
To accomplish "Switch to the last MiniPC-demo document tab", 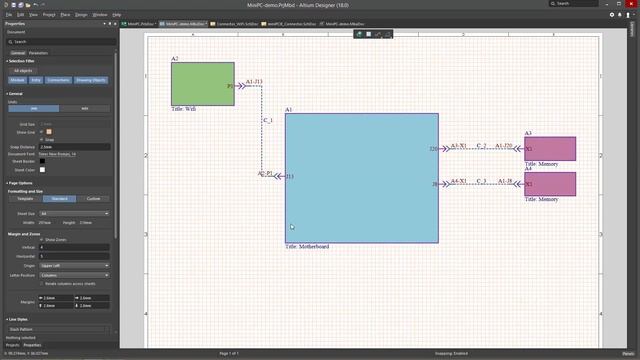I will pyautogui.click(x=342, y=24).
